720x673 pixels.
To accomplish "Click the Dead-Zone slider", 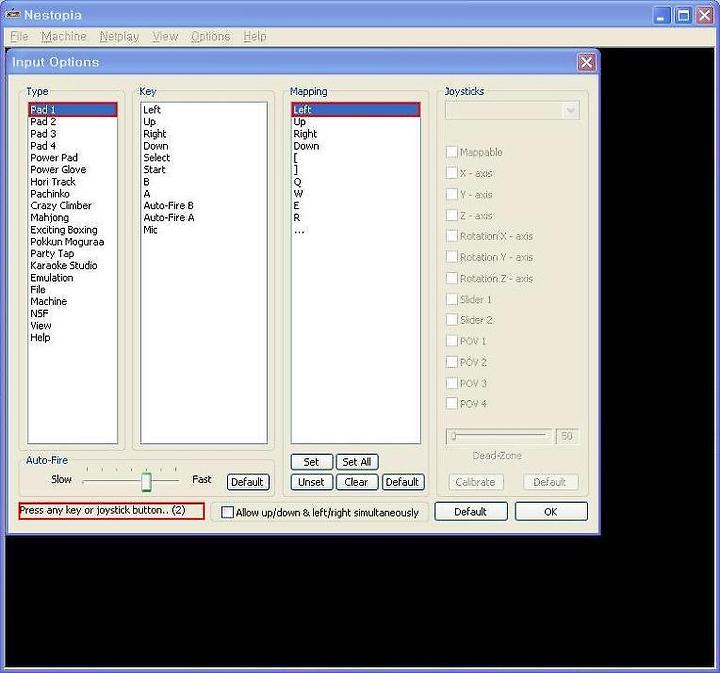I will (x=499, y=436).
